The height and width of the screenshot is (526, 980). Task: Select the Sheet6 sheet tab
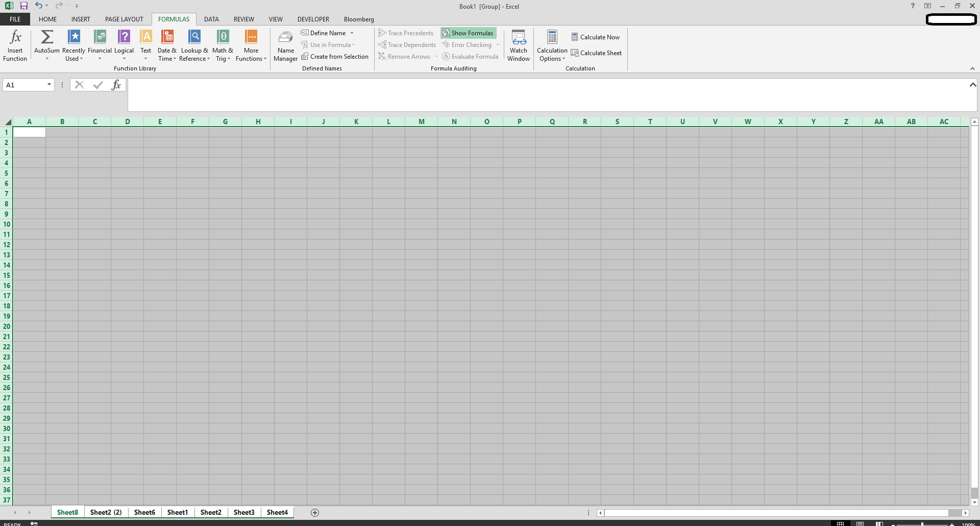click(144, 512)
